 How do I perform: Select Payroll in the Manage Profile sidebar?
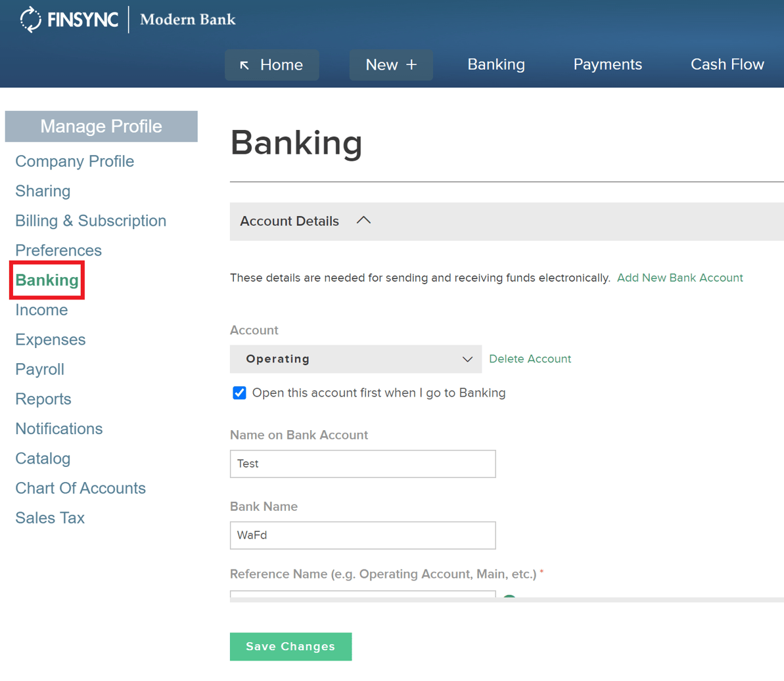click(39, 369)
